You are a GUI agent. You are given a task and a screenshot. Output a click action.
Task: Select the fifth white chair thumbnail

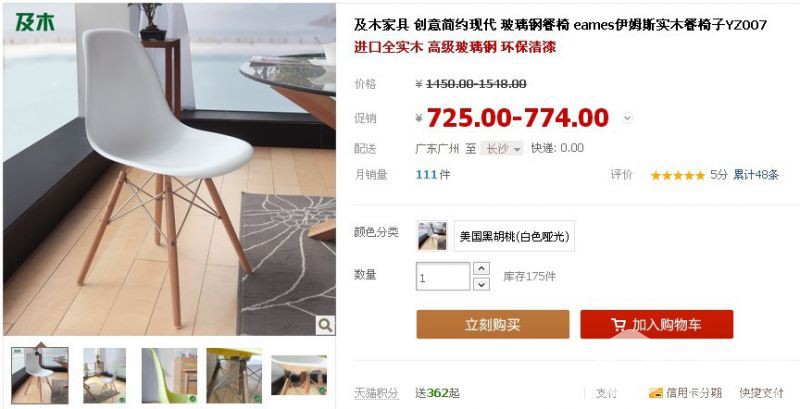[299, 375]
